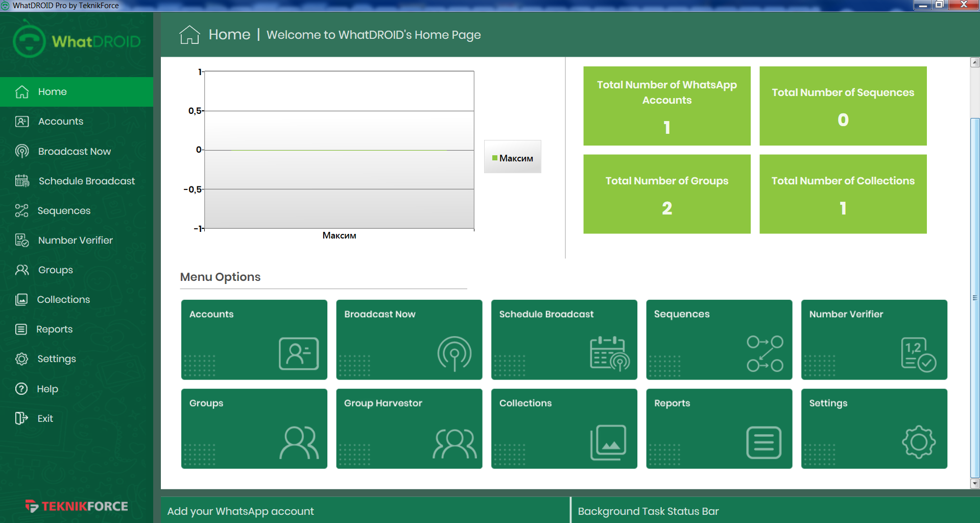980x523 pixels.
Task: Open the Schedule Broadcast tile title
Action: click(546, 314)
